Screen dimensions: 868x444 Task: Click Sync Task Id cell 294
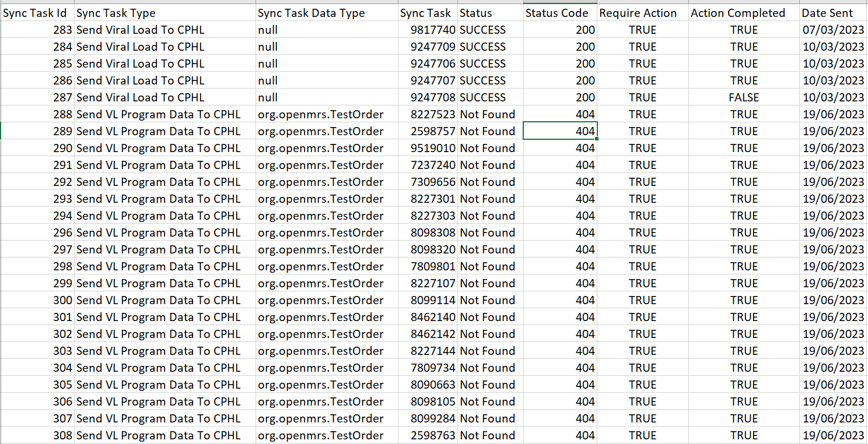point(37,216)
